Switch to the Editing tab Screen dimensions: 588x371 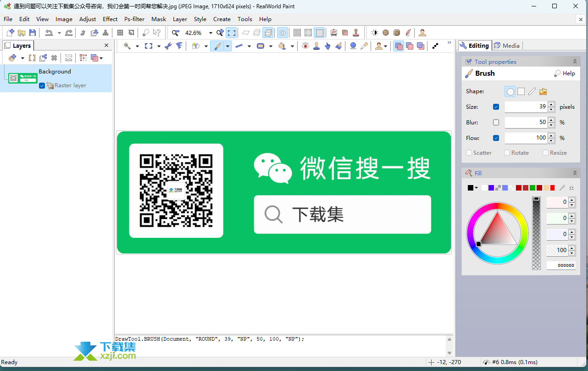(474, 45)
